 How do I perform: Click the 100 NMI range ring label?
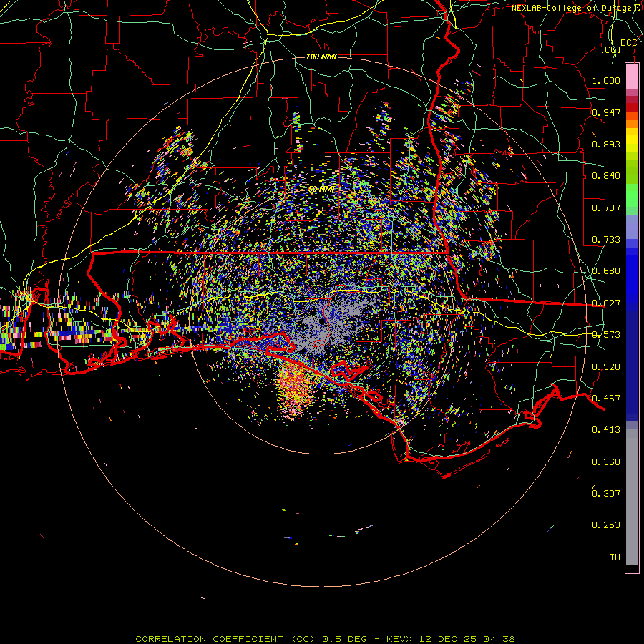(321, 57)
